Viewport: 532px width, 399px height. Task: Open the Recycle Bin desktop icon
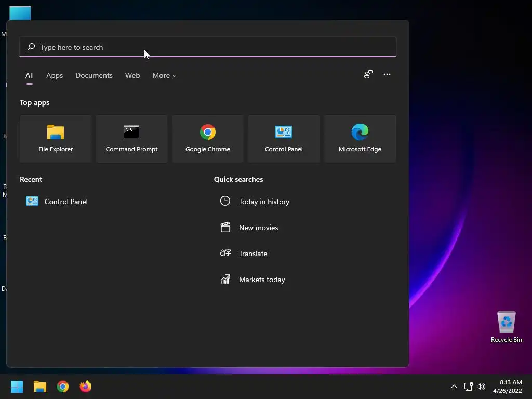click(x=506, y=326)
